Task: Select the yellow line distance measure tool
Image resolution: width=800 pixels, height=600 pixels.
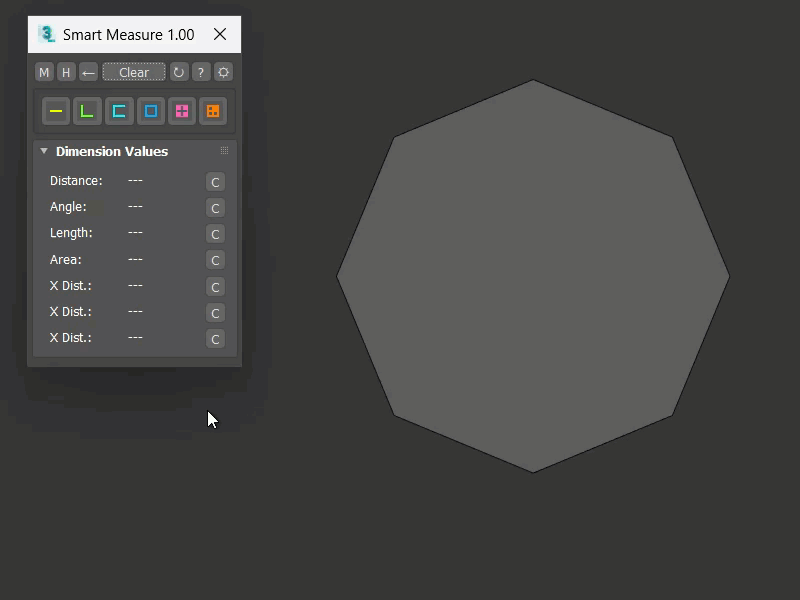Action: [56, 111]
